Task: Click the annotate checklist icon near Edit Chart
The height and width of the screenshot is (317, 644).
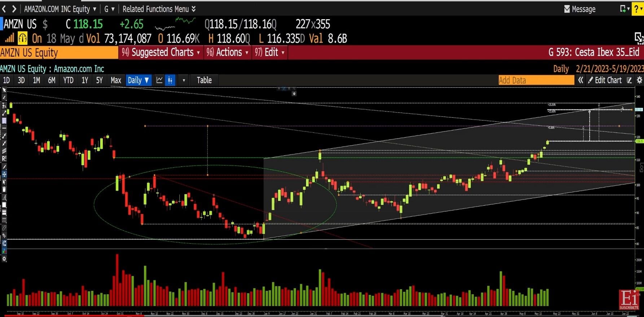Action: (629, 80)
